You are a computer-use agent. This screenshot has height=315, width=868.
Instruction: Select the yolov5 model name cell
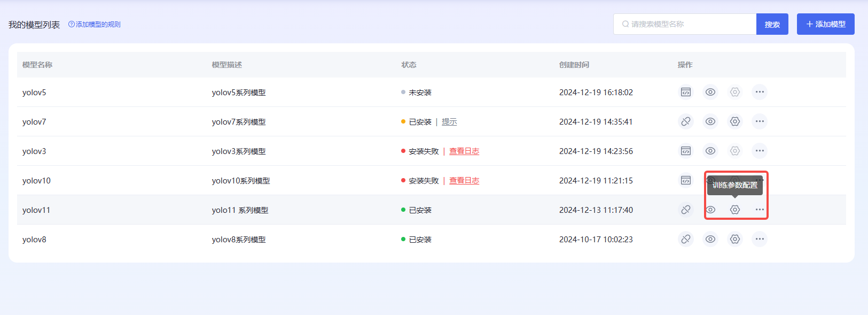point(34,93)
